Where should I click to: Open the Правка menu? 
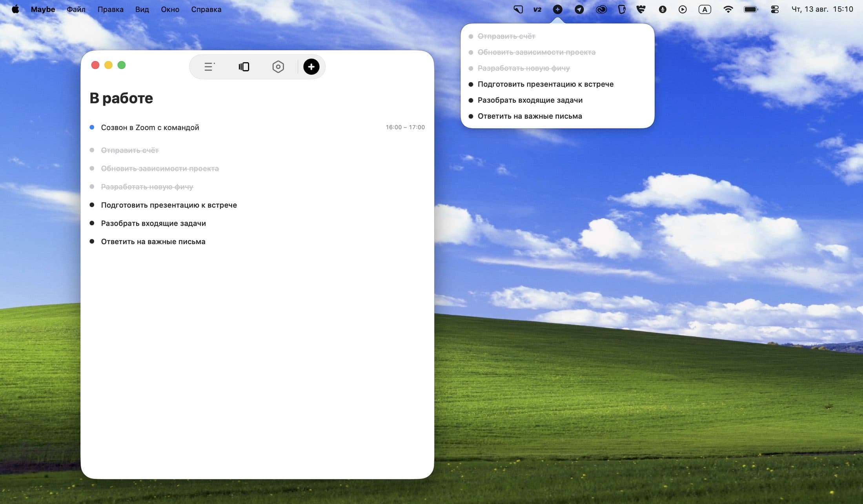coord(111,9)
